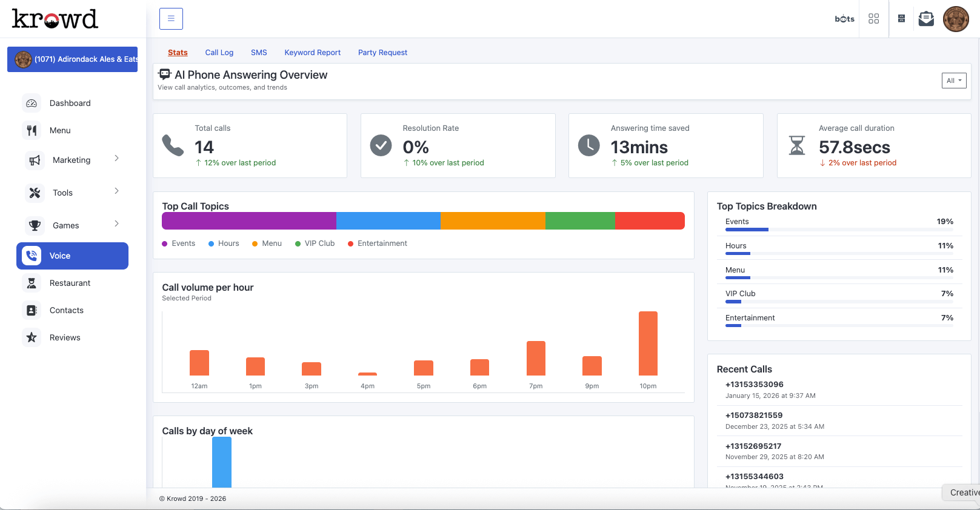Click the mail envelope icon
Viewport: 980px width, 510px height.
[x=926, y=19]
